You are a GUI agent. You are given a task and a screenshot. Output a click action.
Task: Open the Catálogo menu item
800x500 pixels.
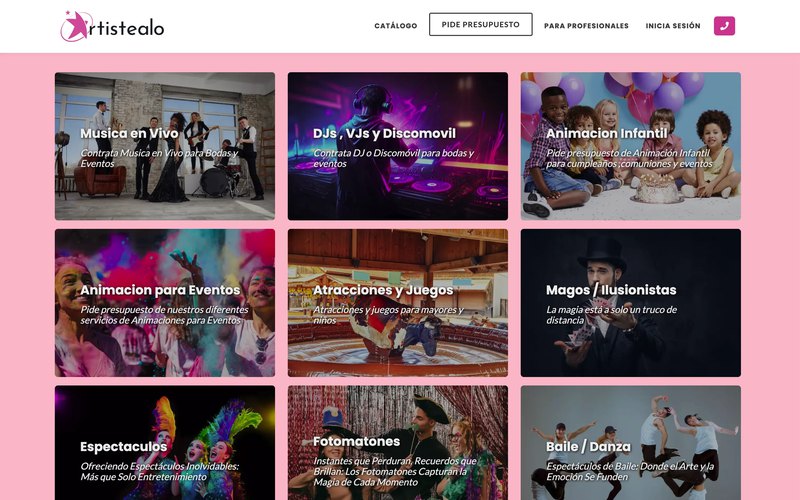pos(395,26)
